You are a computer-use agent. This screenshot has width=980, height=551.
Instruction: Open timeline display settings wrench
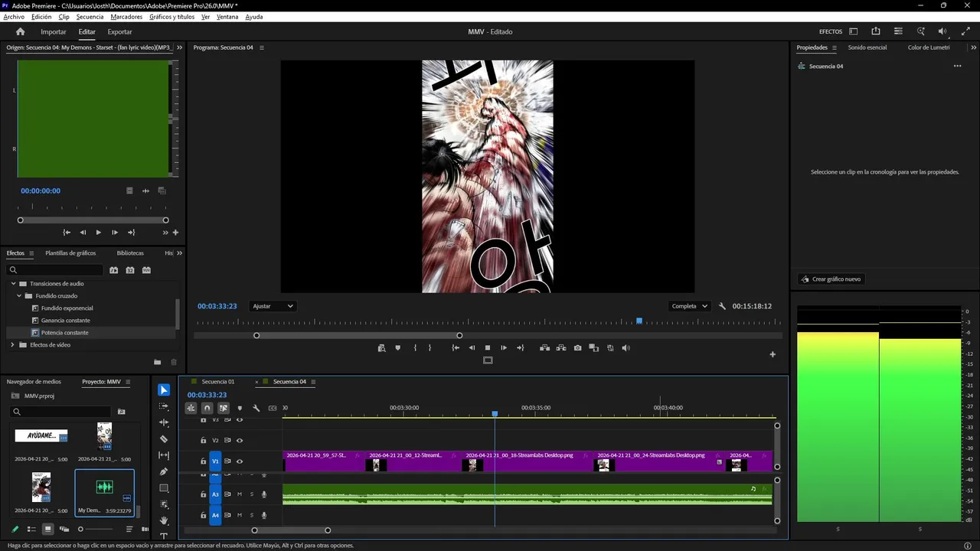[x=256, y=408]
